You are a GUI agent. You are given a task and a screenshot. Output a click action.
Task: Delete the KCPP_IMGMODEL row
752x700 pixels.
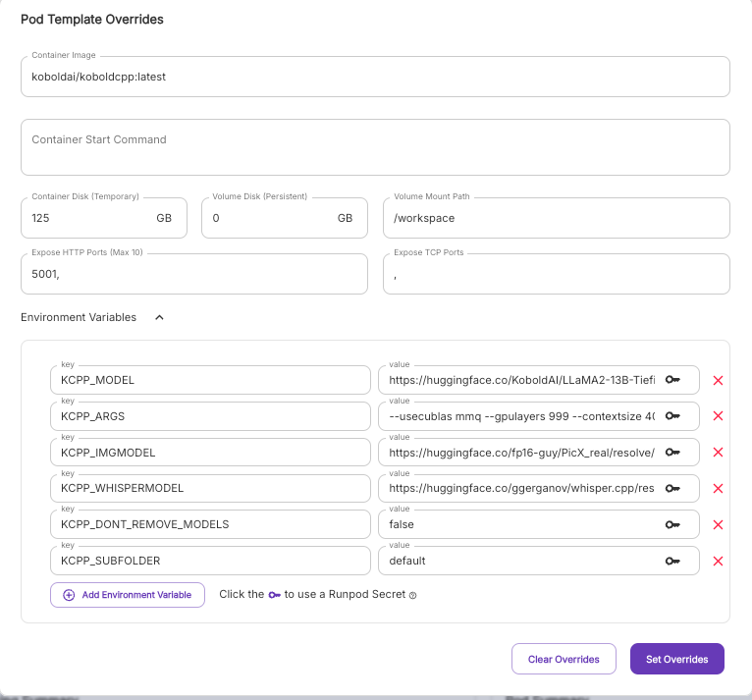(718, 453)
